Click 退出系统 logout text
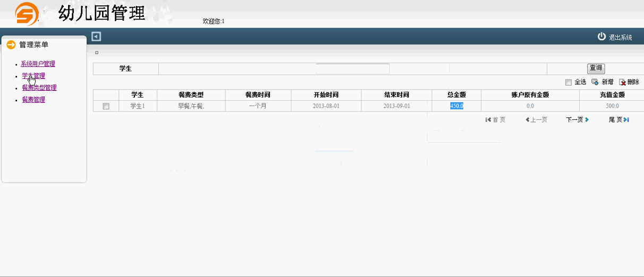The image size is (644, 277). [621, 38]
